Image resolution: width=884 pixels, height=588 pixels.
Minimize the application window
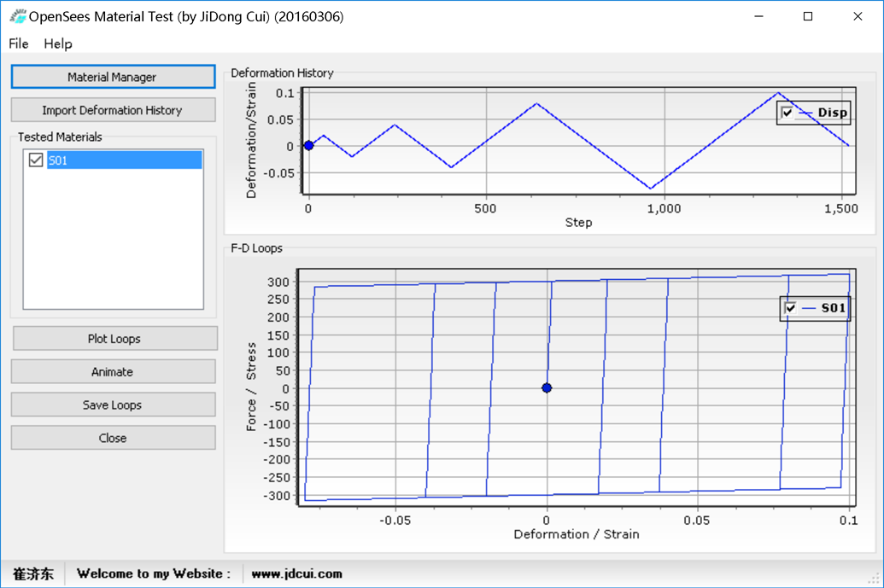[x=758, y=16]
